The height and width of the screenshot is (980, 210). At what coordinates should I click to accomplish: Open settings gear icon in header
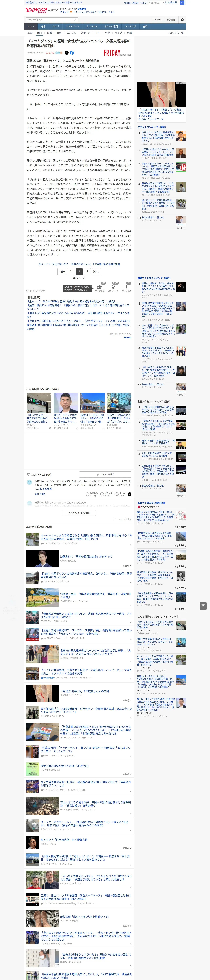pos(182,20)
